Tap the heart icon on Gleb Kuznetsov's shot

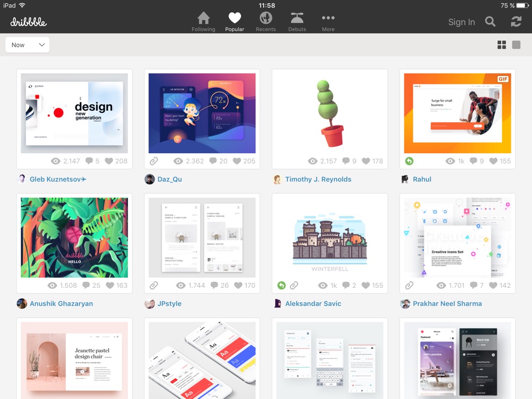pyautogui.click(x=109, y=161)
